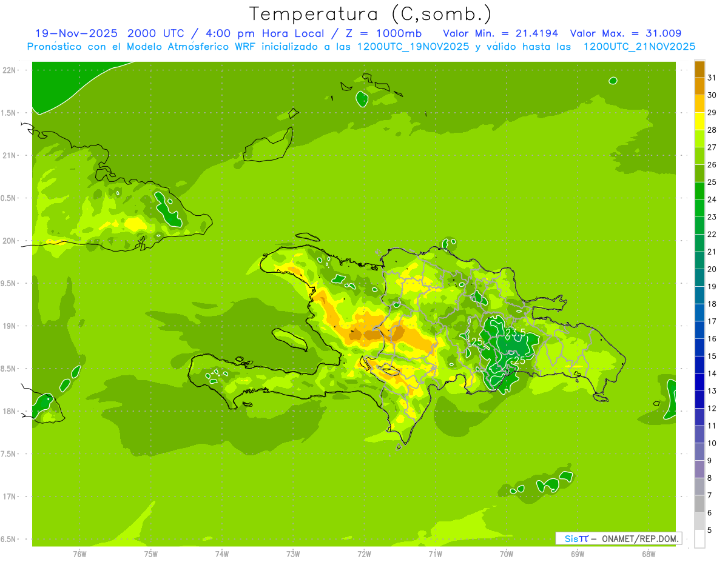The image size is (728, 562).
Task: Click the "Valor Max. = 31.009" text
Action: click(x=625, y=33)
